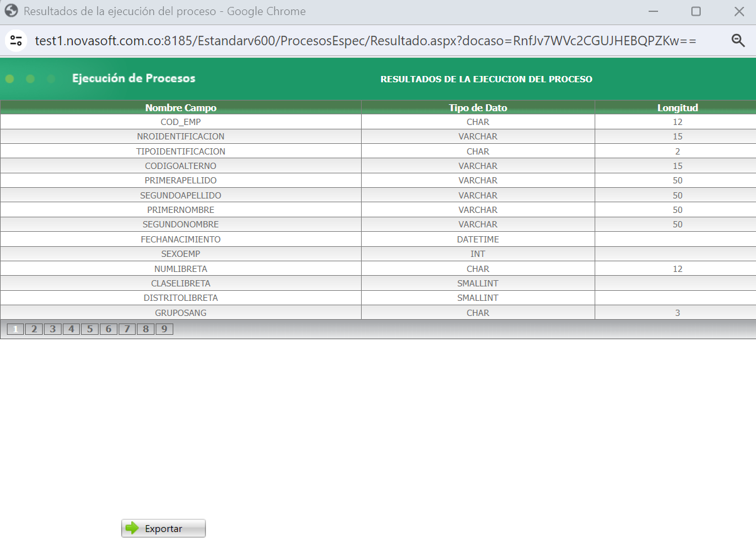This screenshot has width=756, height=554.
Task: Click the zoom magnifier icon in address bar
Action: pyautogui.click(x=738, y=41)
